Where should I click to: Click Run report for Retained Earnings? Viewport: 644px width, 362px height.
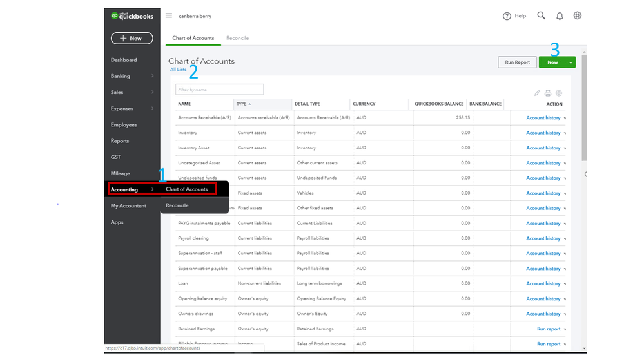click(549, 329)
